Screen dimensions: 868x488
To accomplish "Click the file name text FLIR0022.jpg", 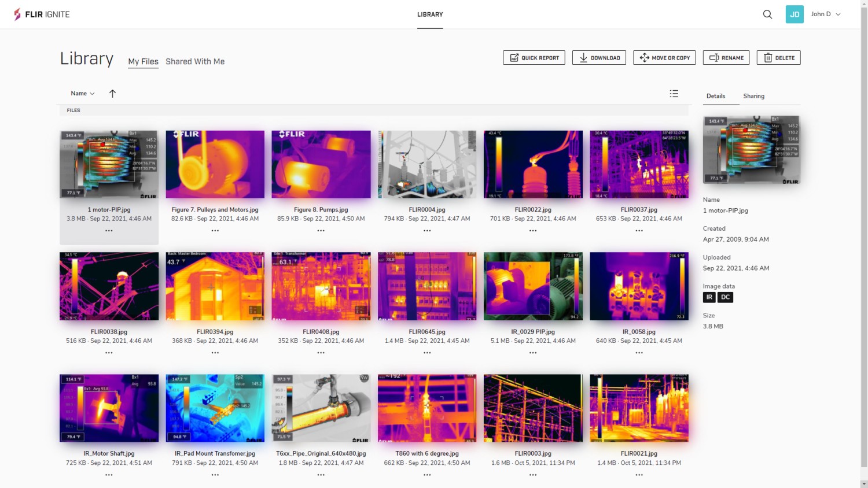I will point(533,210).
